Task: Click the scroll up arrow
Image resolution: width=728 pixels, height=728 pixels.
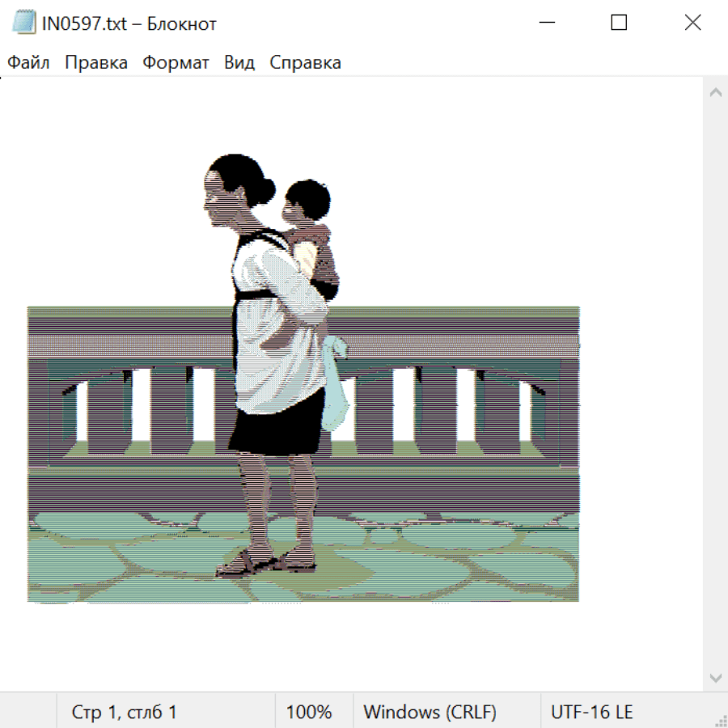Action: [x=715, y=92]
